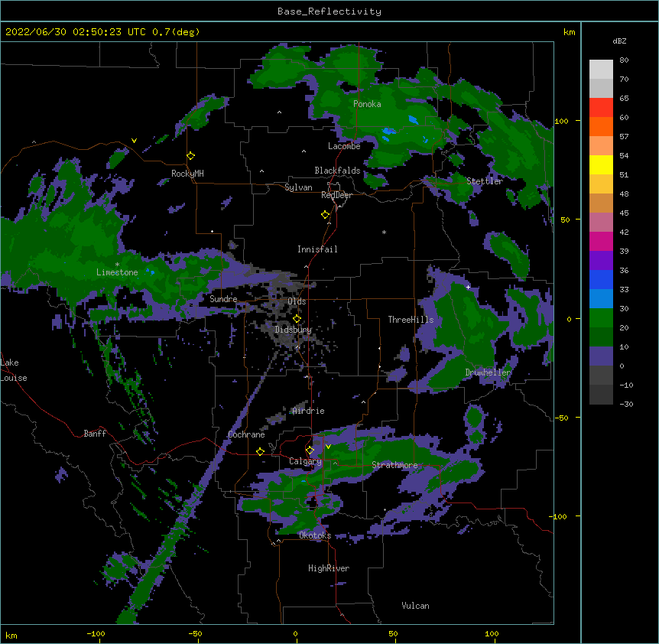Click the dBZ legend heading
The width and height of the screenshot is (659, 644).
click(619, 41)
